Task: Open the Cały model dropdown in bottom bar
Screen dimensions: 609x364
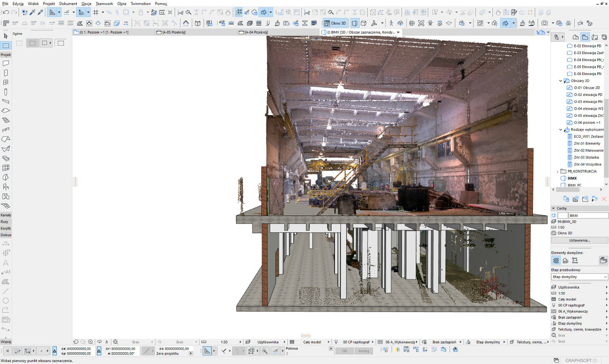Action: tap(312, 342)
